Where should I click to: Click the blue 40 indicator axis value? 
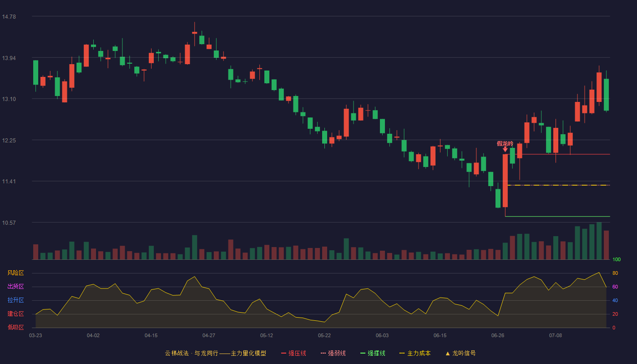click(615, 300)
